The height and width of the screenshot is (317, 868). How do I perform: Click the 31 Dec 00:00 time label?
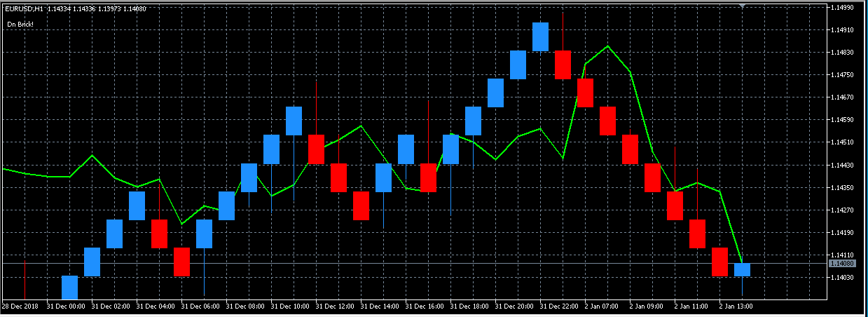coord(66,306)
